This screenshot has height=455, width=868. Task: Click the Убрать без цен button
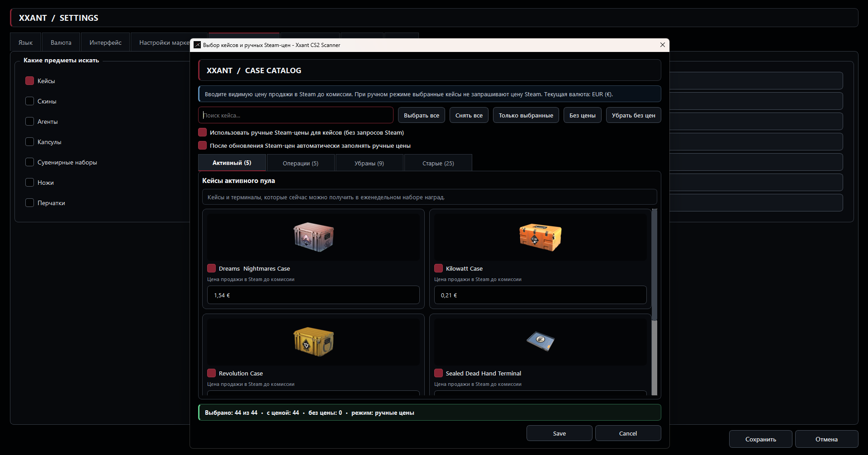pos(634,115)
